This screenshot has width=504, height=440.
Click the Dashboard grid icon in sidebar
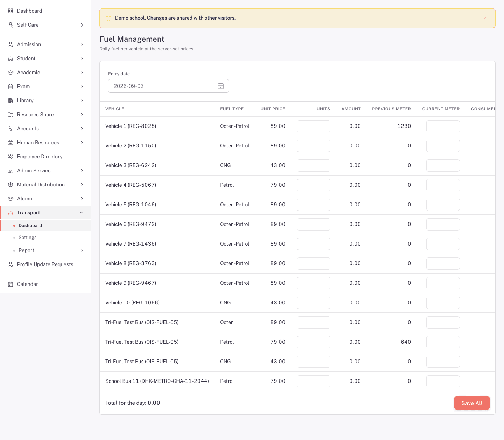point(10,11)
